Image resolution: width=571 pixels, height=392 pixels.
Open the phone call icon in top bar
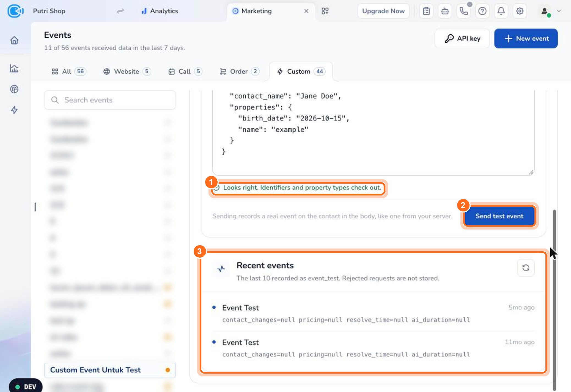click(464, 11)
